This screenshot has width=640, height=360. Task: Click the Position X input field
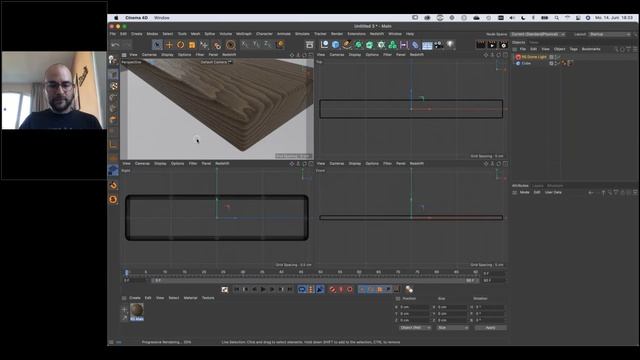[x=414, y=307]
